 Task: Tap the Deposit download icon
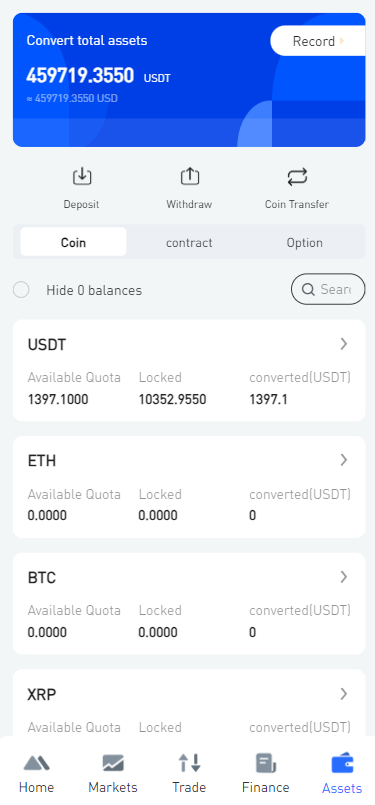[82, 177]
